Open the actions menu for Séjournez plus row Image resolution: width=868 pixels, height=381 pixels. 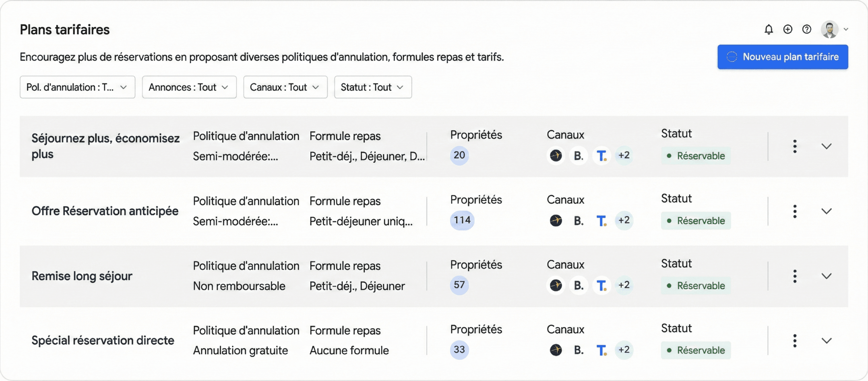tap(795, 146)
